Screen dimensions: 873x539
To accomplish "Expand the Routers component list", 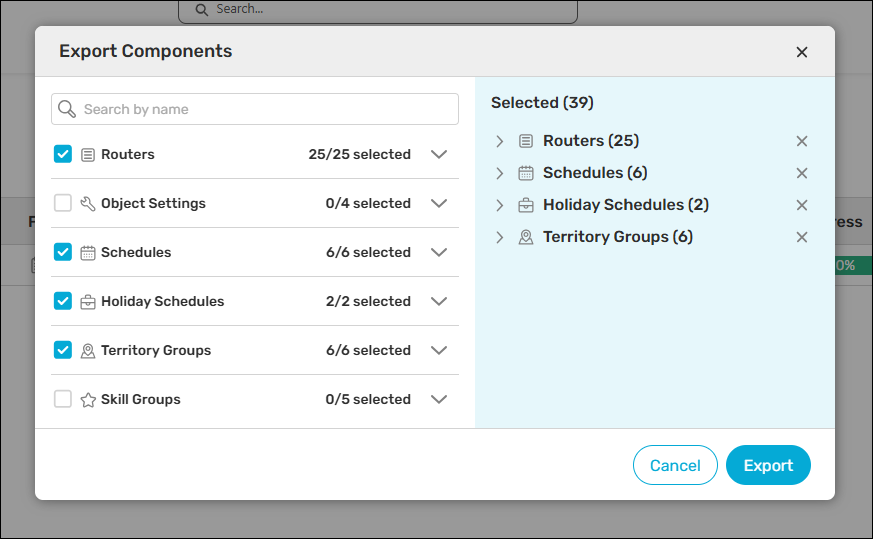I will click(438, 155).
